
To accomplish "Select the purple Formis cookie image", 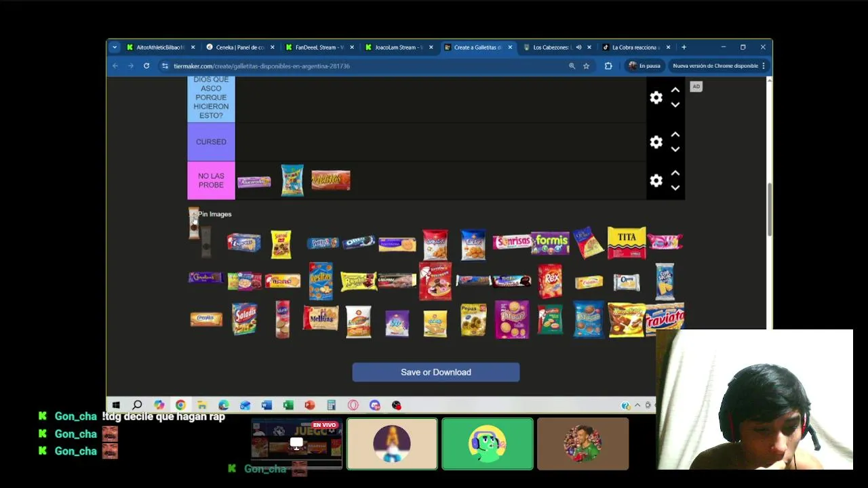I will coord(551,242).
